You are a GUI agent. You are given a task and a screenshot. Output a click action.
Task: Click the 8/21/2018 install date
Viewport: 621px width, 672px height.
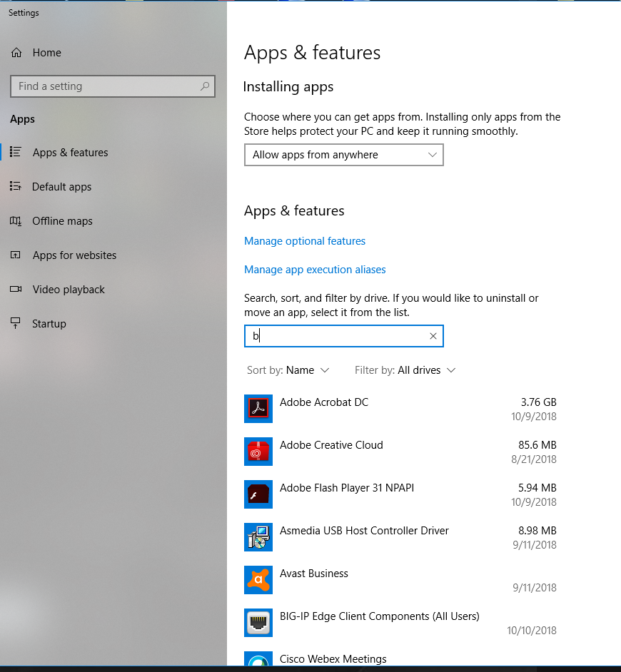click(534, 459)
